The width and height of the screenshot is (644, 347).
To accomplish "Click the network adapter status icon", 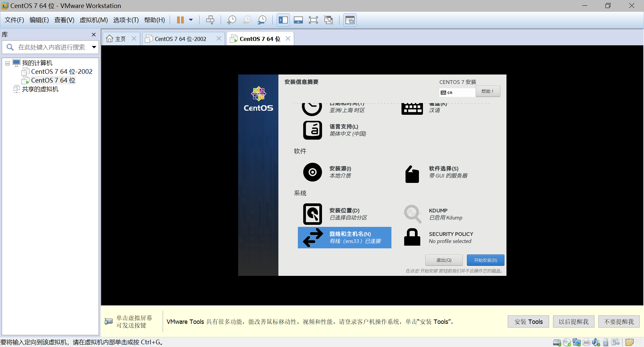I will pyautogui.click(x=577, y=342).
